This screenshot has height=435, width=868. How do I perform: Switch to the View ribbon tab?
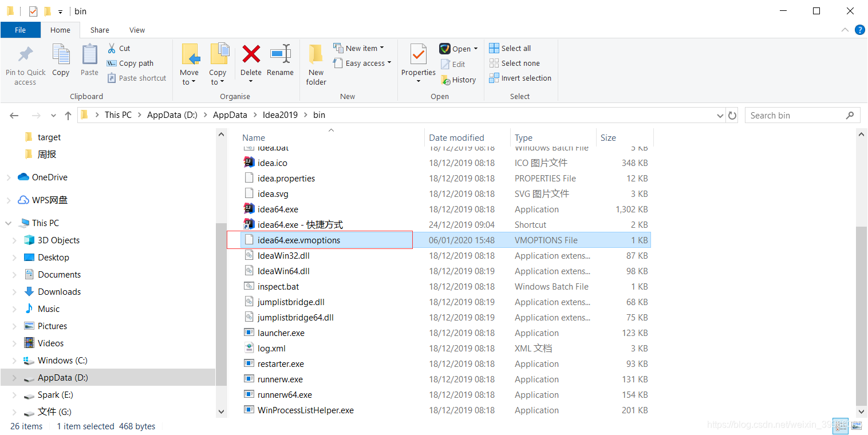[137, 30]
